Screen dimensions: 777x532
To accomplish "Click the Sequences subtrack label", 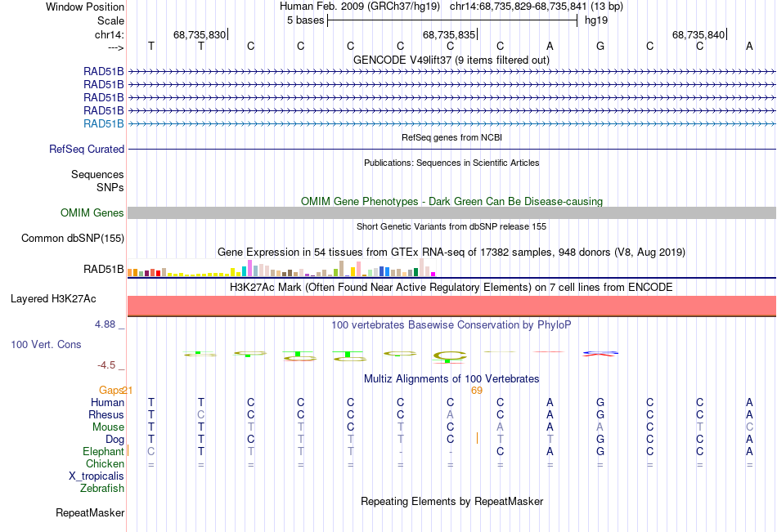I will coord(97,174).
